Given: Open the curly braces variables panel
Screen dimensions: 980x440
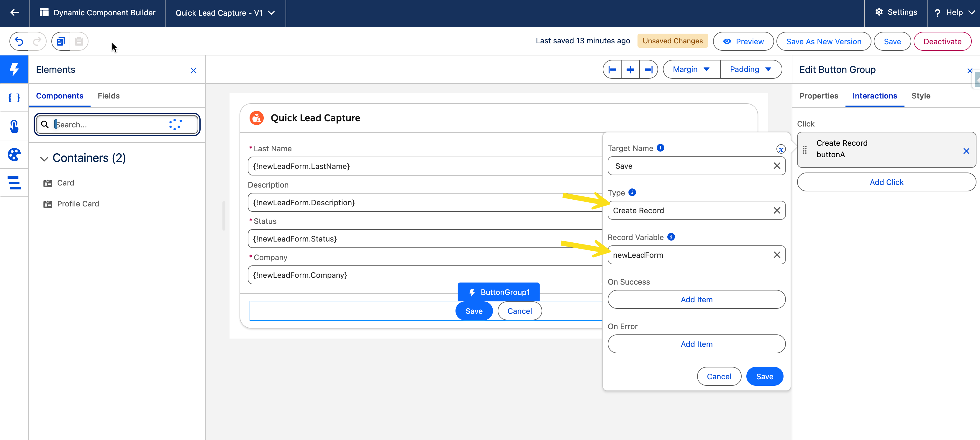Looking at the screenshot, I should pos(14,98).
